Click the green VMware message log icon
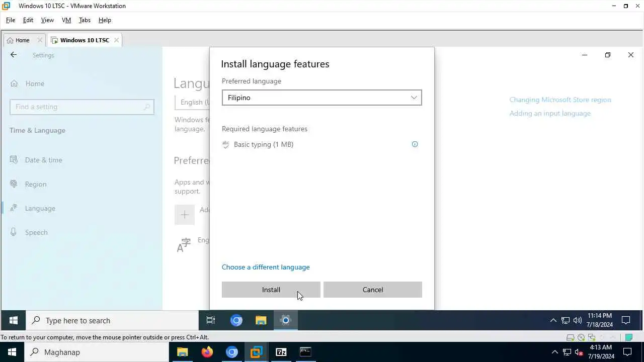 pyautogui.click(x=628, y=337)
